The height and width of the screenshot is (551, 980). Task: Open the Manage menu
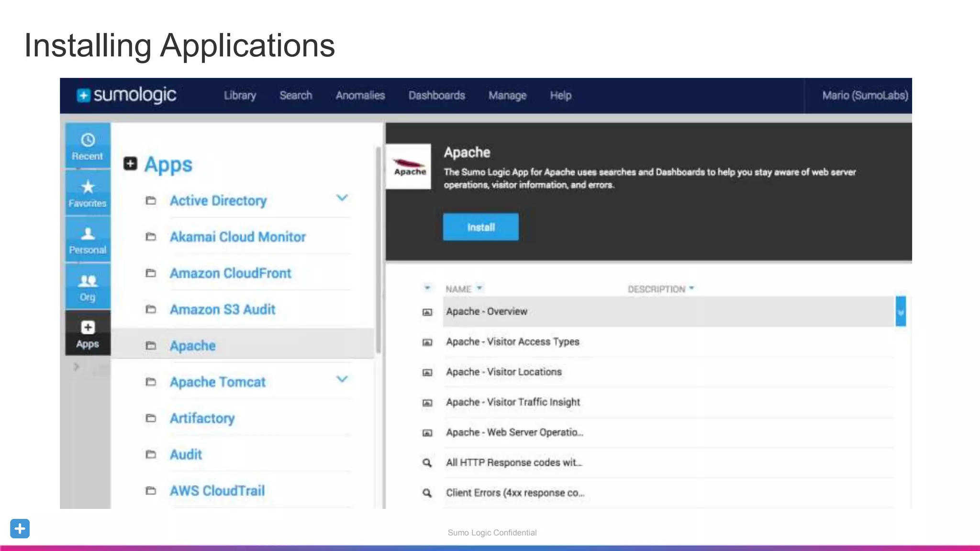click(507, 96)
